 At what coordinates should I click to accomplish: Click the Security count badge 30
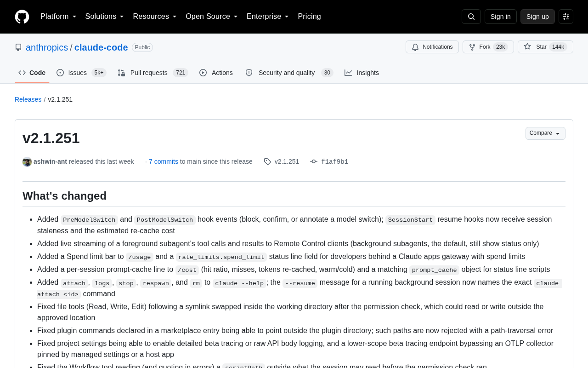point(327,73)
